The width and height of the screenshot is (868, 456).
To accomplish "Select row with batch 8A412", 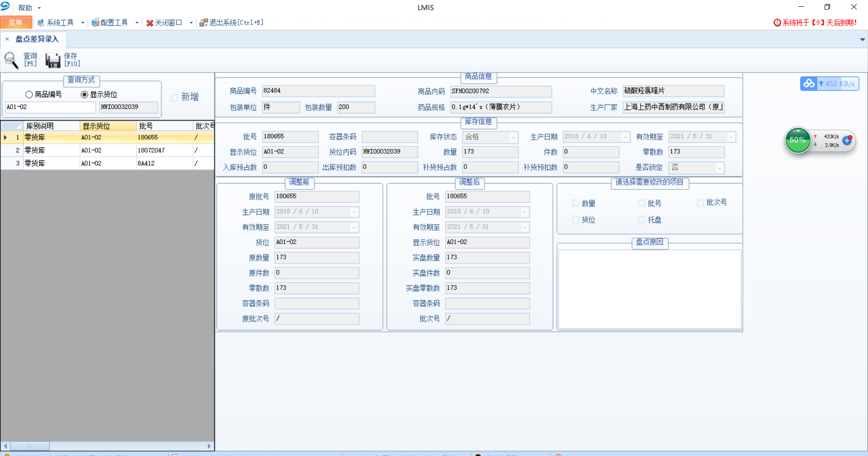I will point(108,163).
